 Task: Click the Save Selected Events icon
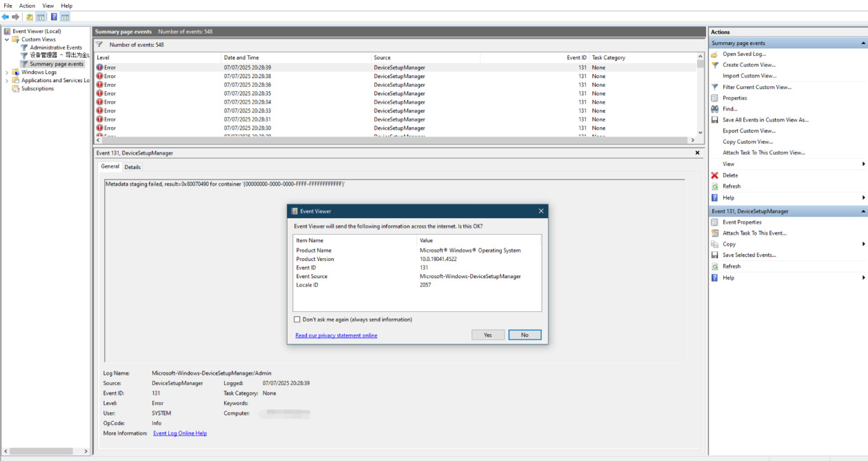pos(715,255)
